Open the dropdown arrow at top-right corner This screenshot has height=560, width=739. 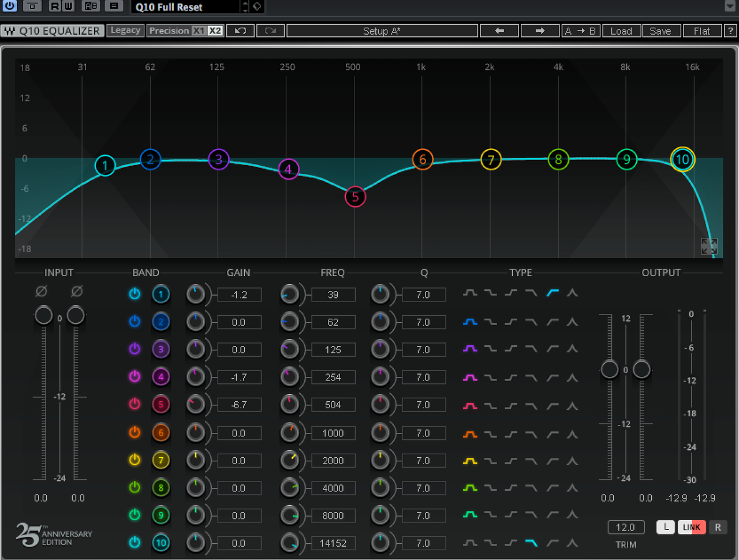tap(730, 6)
